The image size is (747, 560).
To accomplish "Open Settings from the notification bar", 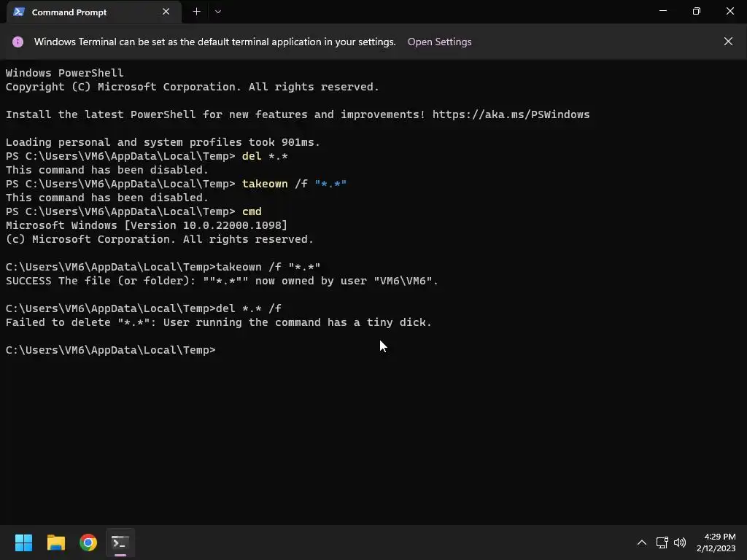I will (439, 42).
